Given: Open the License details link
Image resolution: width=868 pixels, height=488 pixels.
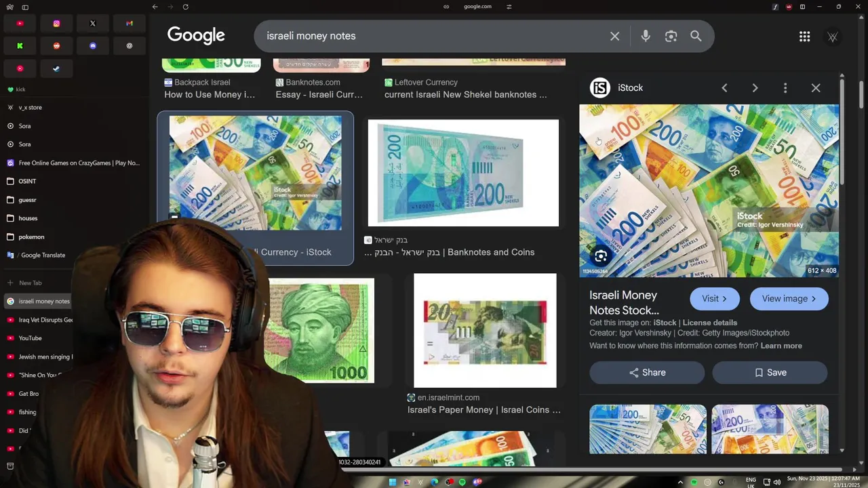Looking at the screenshot, I should pos(710,323).
